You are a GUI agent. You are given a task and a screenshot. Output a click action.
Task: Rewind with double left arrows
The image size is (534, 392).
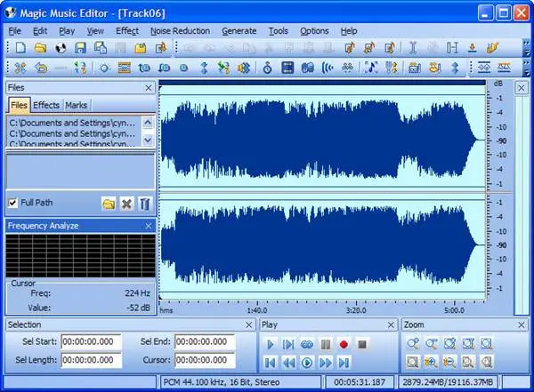tap(288, 363)
